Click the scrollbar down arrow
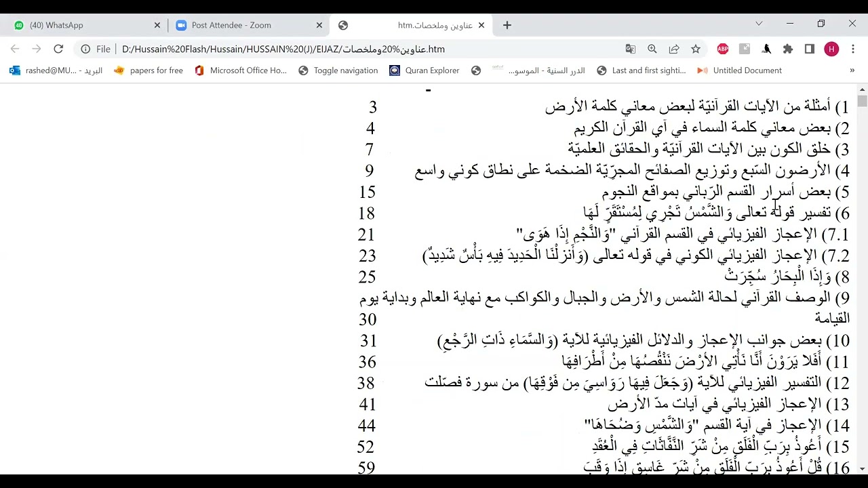868x488 pixels. pos(862,468)
